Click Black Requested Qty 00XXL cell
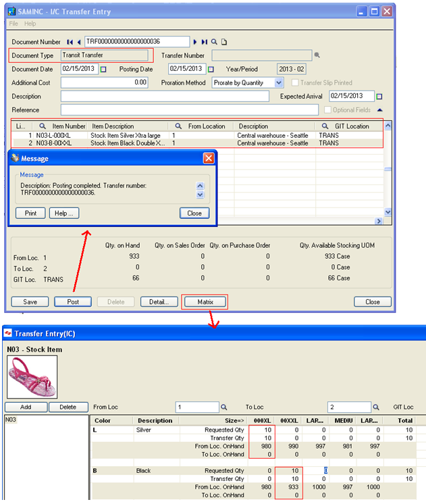Image resolution: width=426 pixels, height=504 pixels. point(289,471)
